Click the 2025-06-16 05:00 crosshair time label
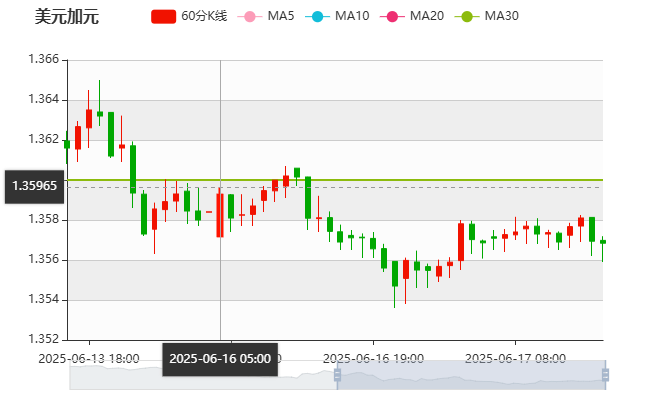 coord(220,359)
